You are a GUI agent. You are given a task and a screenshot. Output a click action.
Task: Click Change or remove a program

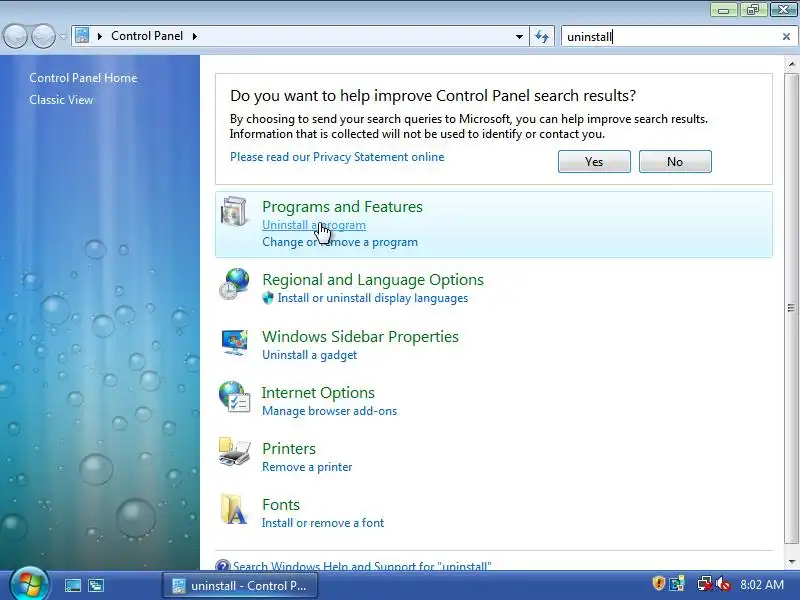point(340,242)
